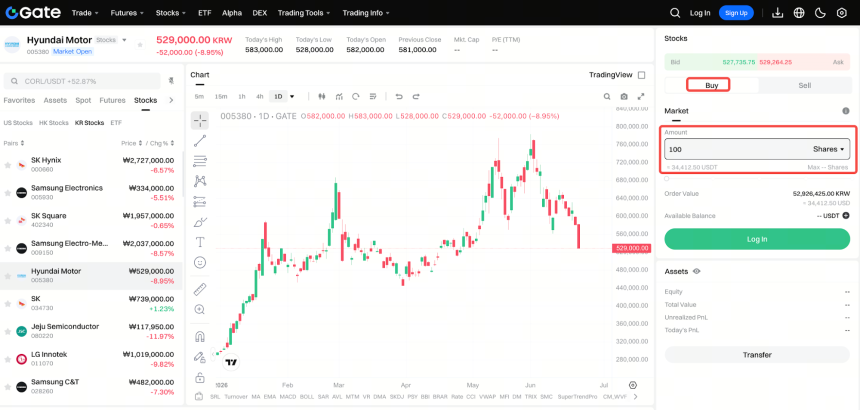Click the add funds plus icon
The height and width of the screenshot is (410, 860).
[846, 216]
